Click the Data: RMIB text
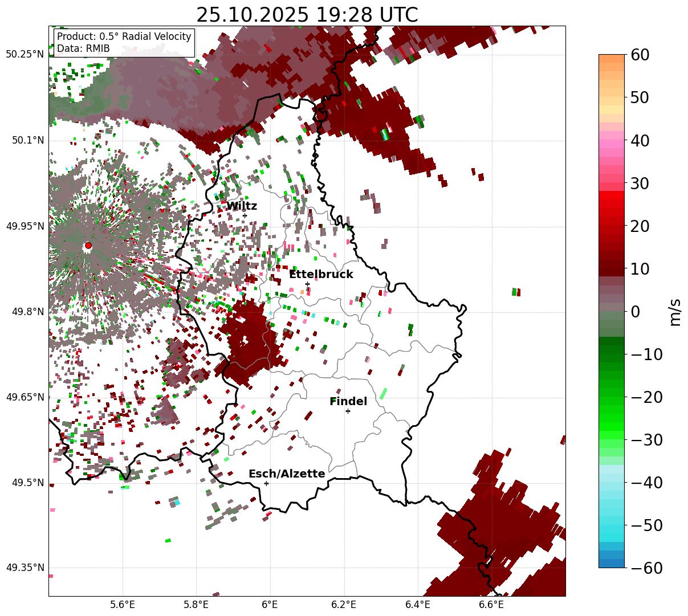The image size is (688, 616). point(83,48)
